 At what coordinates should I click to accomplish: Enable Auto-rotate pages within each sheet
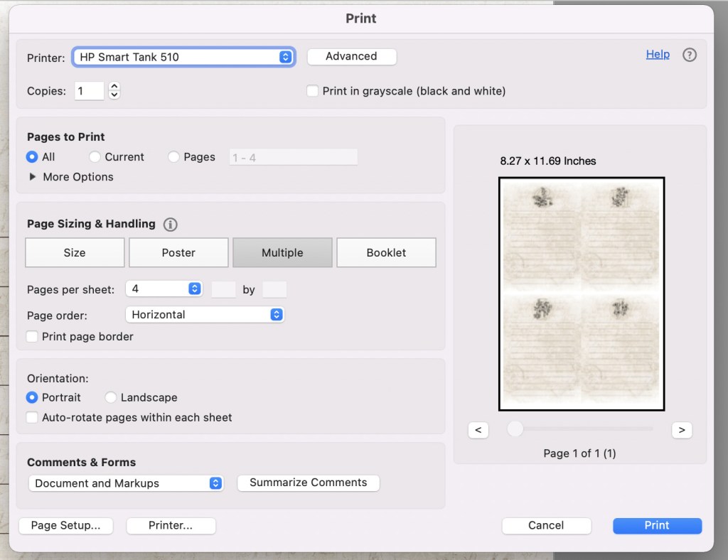[32, 418]
